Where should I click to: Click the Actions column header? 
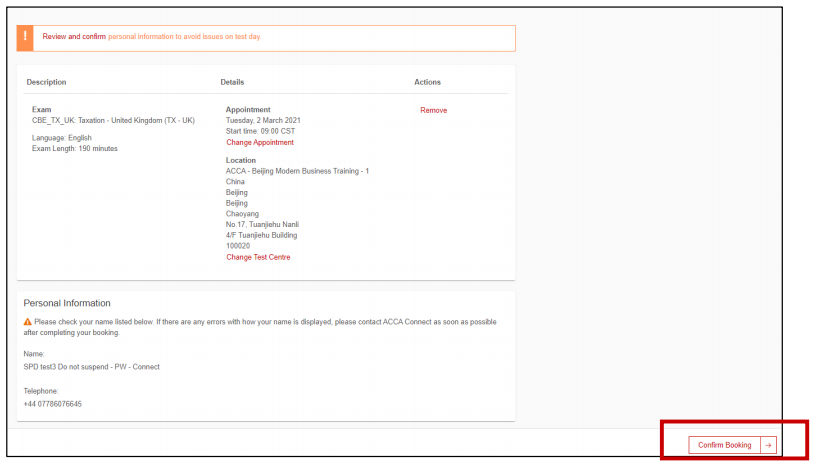click(427, 82)
